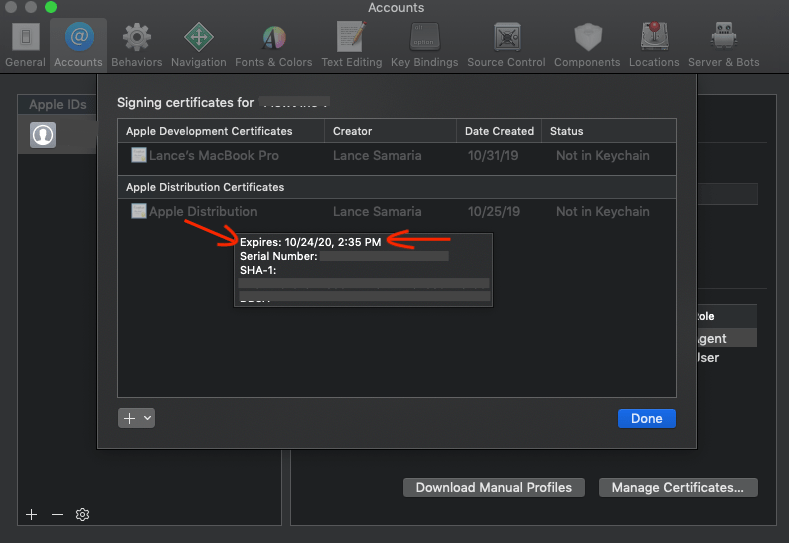
Task: Click the 10/31/19 date cell
Action: tap(493, 156)
